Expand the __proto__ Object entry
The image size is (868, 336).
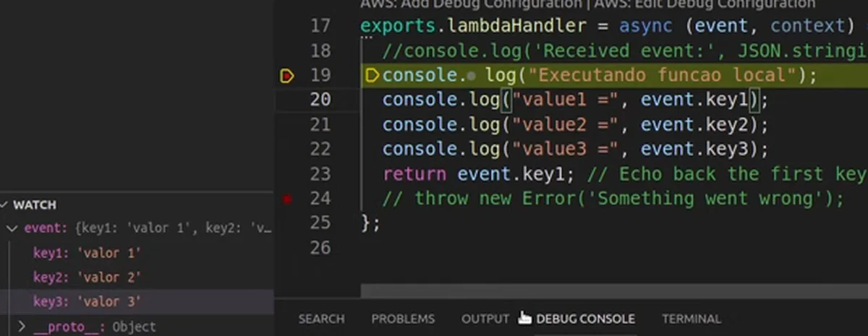[21, 327]
